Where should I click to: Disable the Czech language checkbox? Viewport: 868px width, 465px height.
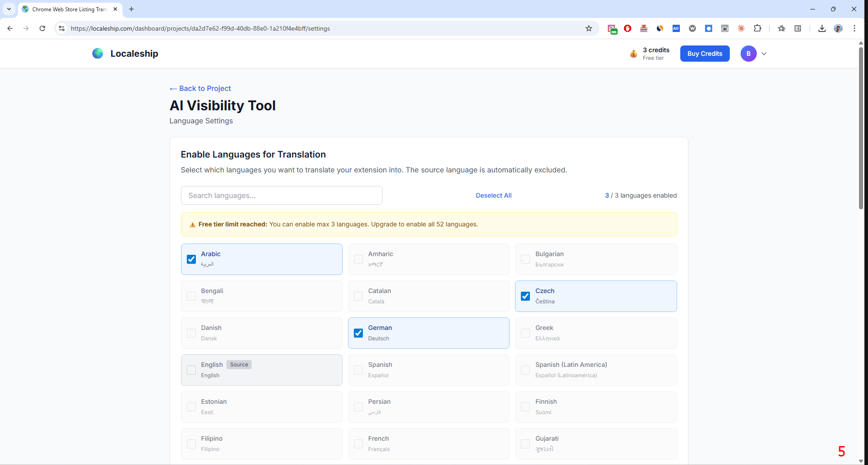pyautogui.click(x=525, y=296)
